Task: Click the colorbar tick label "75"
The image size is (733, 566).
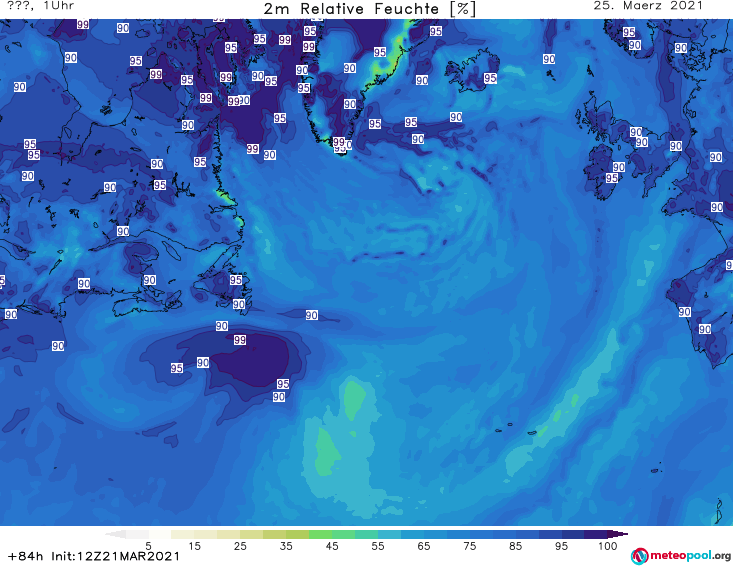Action: [469, 546]
